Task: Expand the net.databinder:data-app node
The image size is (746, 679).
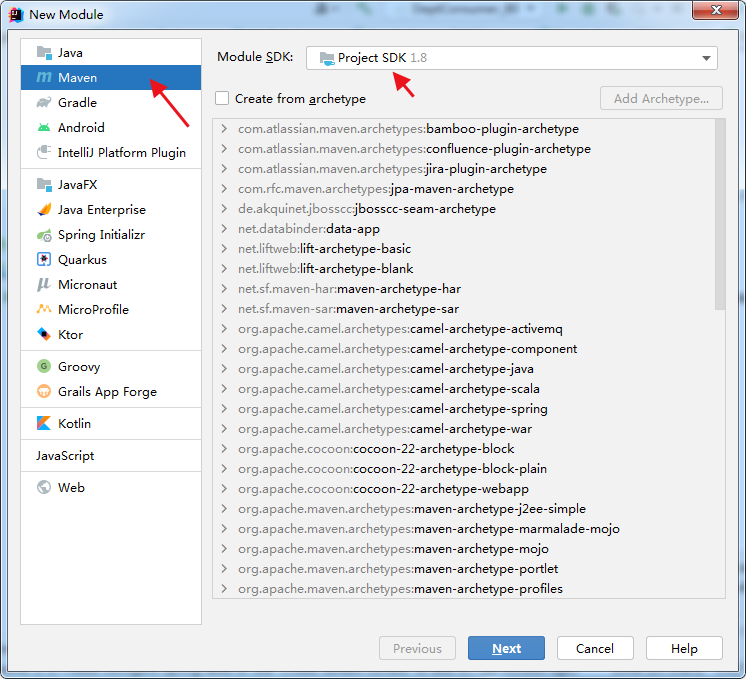Action: click(224, 228)
